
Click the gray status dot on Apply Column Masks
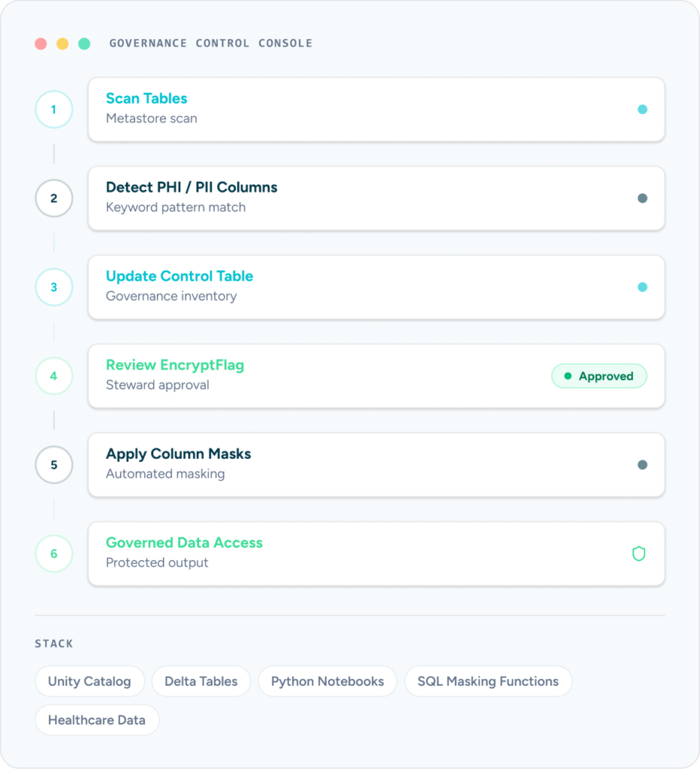(642, 464)
